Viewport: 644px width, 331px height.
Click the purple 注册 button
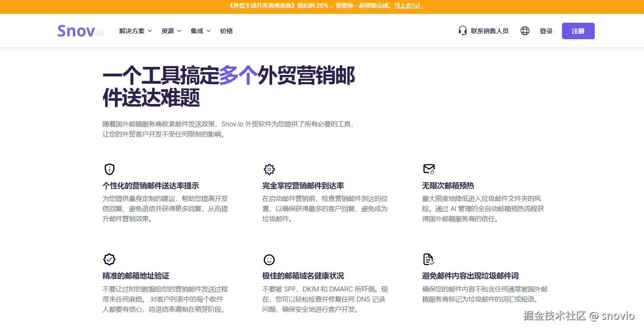[578, 31]
